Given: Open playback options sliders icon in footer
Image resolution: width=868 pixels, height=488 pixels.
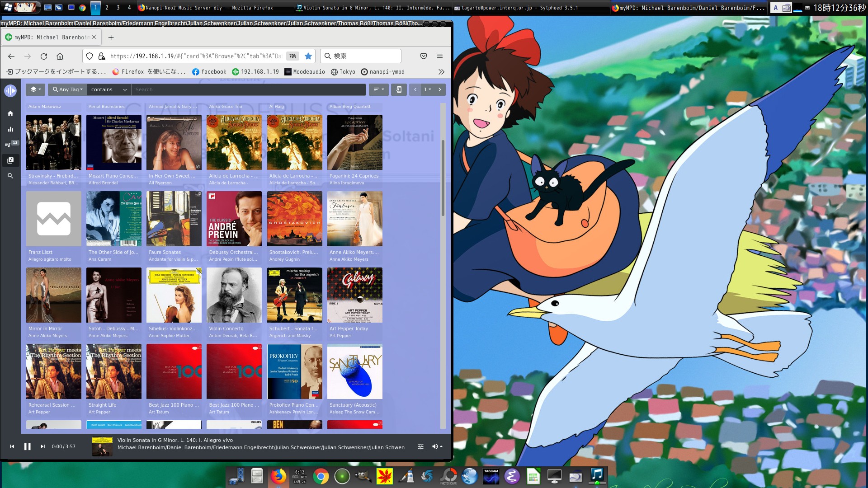Looking at the screenshot, I should [x=420, y=446].
